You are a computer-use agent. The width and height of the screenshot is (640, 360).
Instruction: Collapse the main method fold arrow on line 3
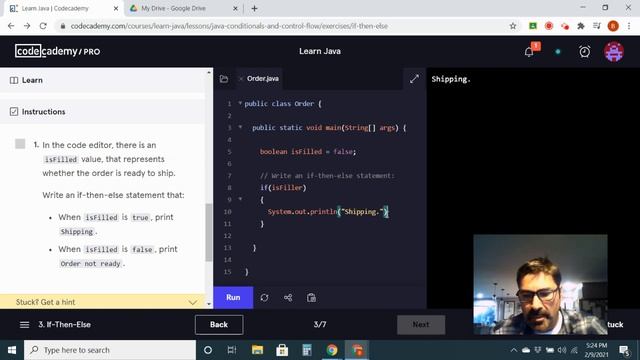pyautogui.click(x=240, y=127)
